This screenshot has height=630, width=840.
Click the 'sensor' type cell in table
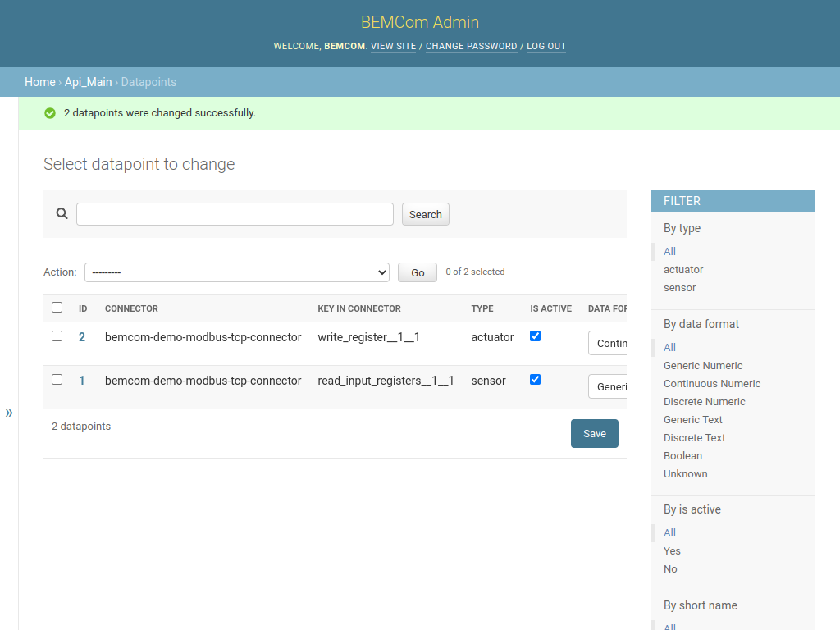[x=489, y=381]
